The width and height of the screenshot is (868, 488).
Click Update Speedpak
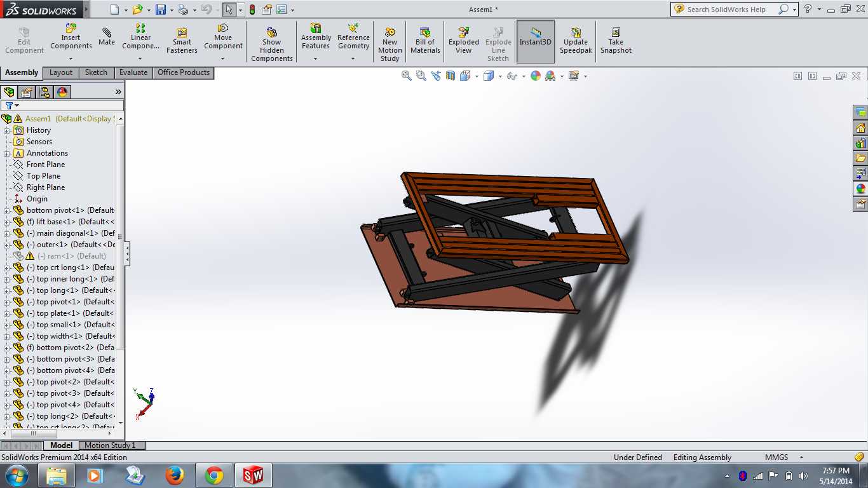coord(576,41)
